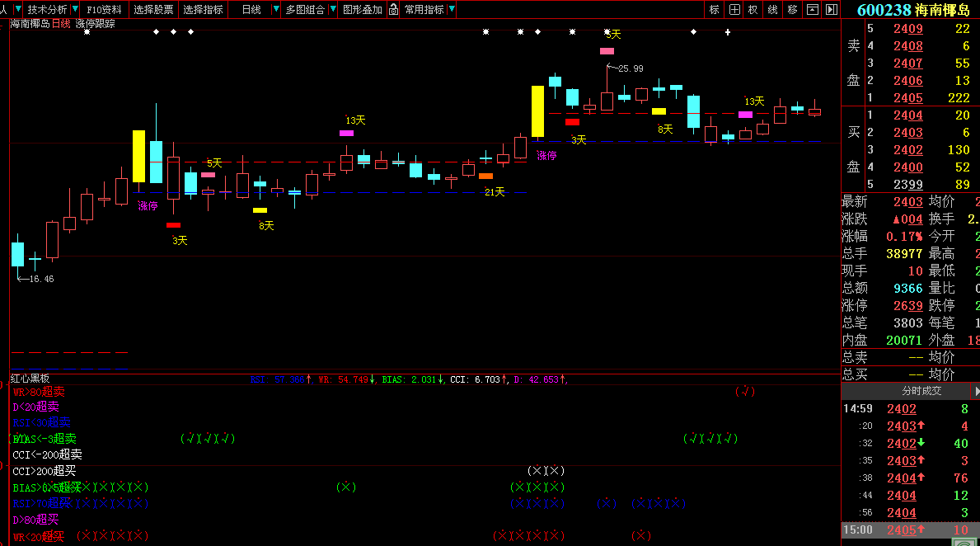Viewport: 980px width, 546px height.
Task: Open the 日线 period dropdown arrow
Action: (x=273, y=10)
